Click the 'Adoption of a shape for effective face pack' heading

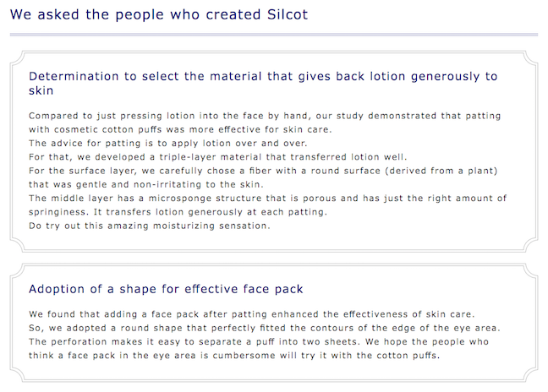coord(166,289)
